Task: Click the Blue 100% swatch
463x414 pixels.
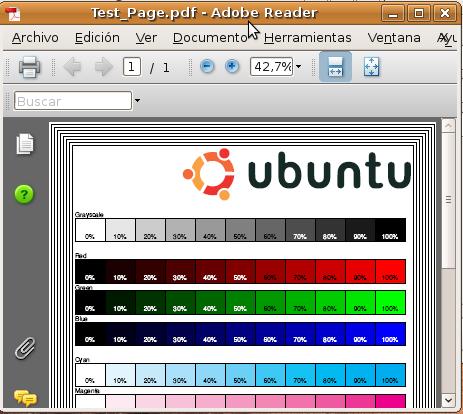Action: [390, 334]
